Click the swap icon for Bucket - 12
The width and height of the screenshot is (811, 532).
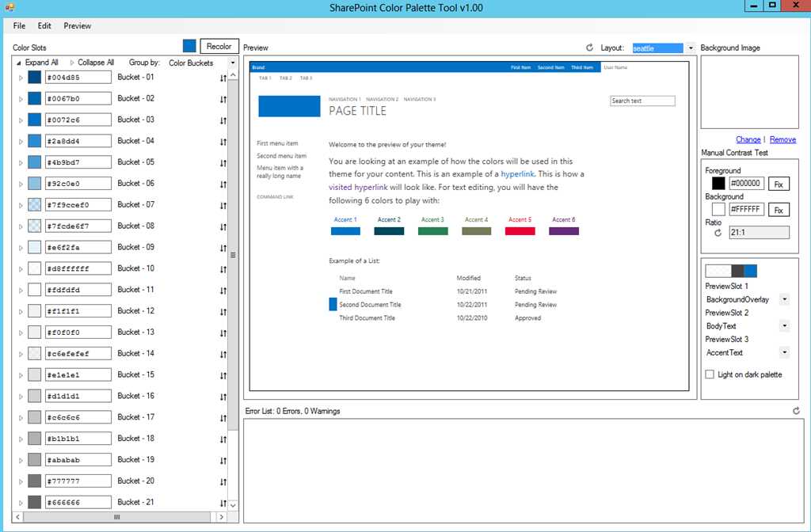coord(223,312)
